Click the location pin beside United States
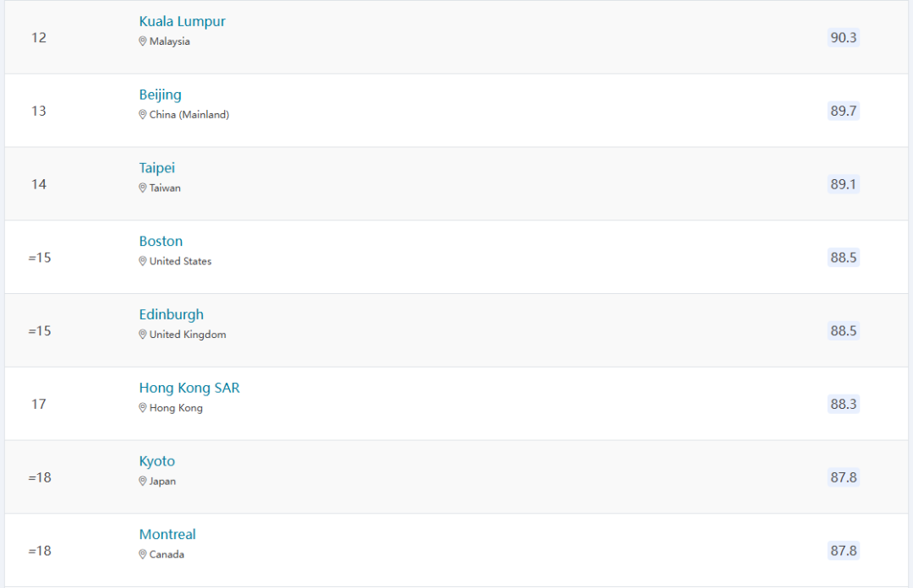913x588 pixels. (143, 261)
